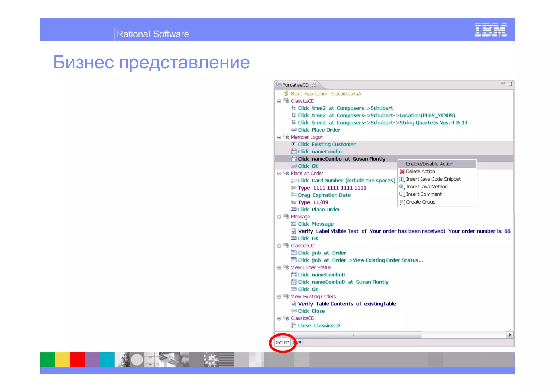
Task: Collapse the View Existing Orders group
Action: point(279,297)
